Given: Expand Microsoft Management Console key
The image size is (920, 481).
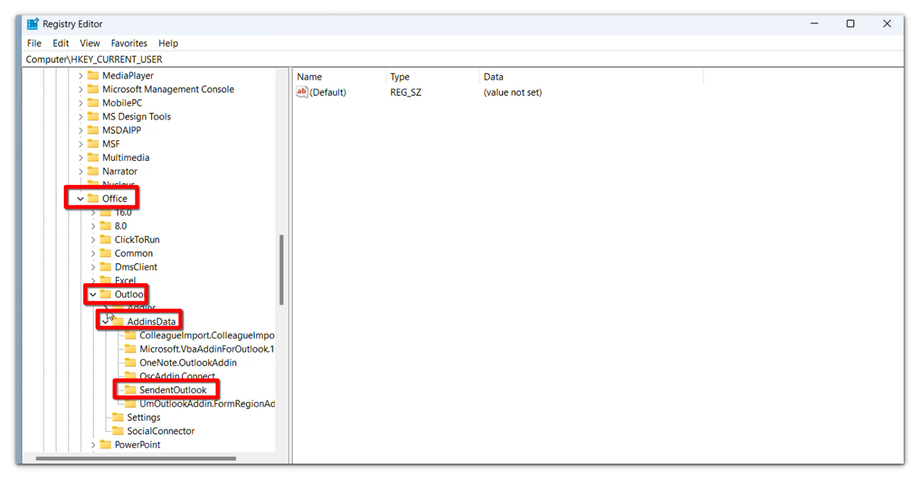Looking at the screenshot, I should click(81, 89).
